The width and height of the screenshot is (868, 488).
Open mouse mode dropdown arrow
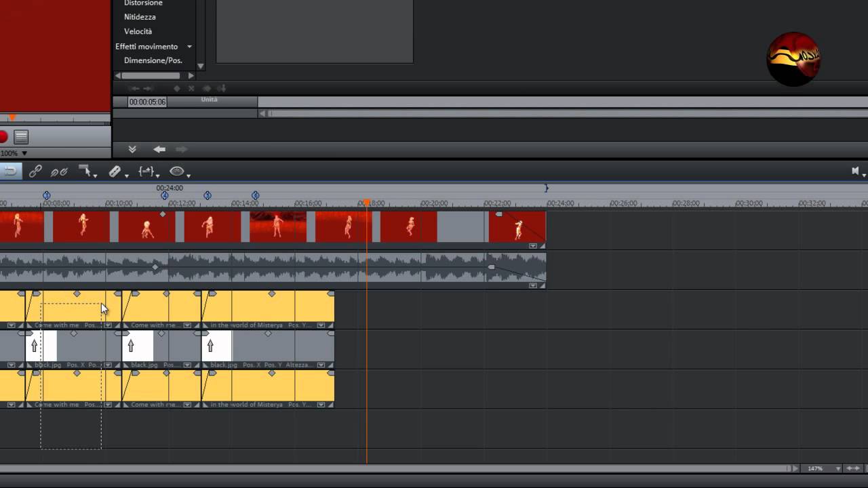pos(95,176)
